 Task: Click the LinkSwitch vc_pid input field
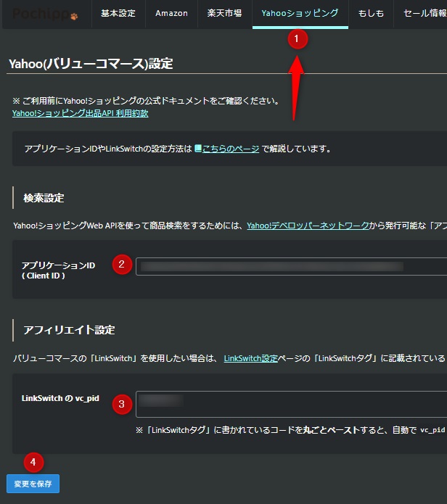click(x=290, y=404)
